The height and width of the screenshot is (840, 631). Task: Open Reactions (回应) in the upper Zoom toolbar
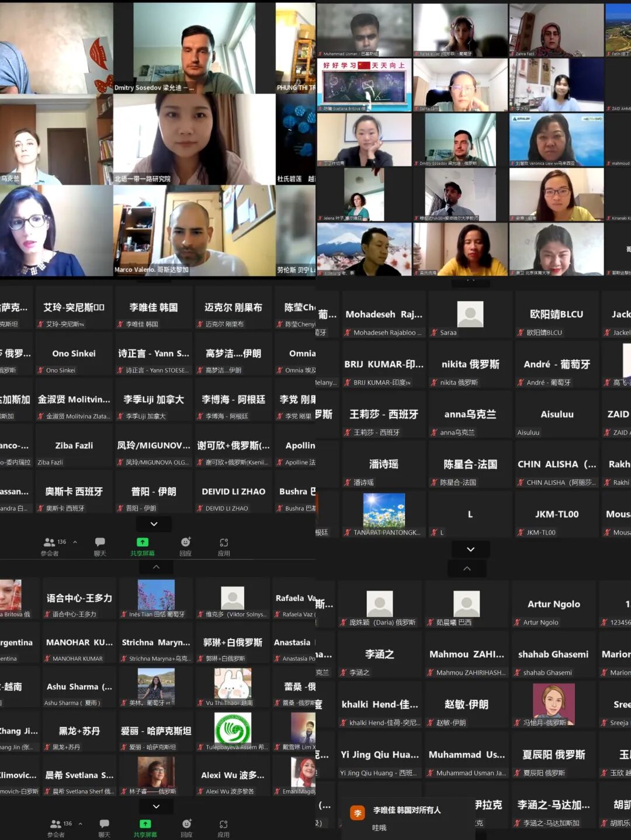point(185,547)
